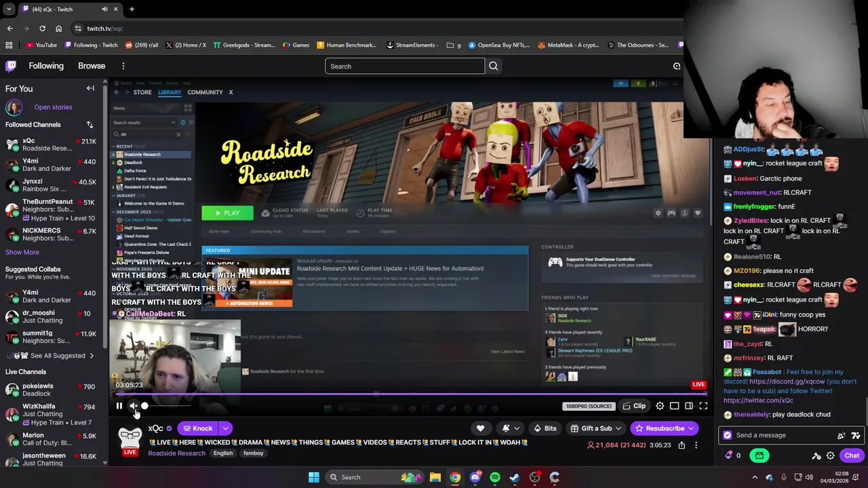The image size is (868, 488).
Task: Claim the green channel points chest
Action: [x=759, y=455]
